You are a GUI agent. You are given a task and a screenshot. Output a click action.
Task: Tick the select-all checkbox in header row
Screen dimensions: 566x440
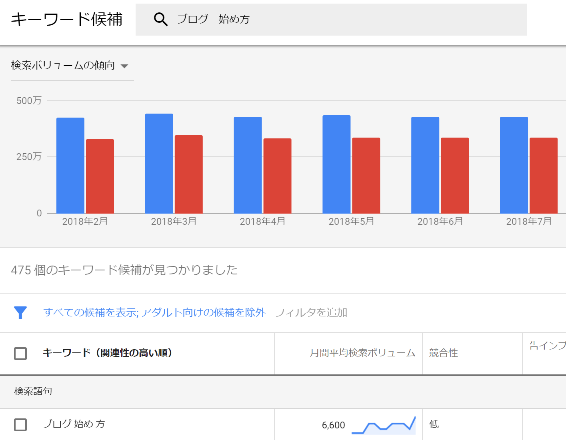coord(20,353)
